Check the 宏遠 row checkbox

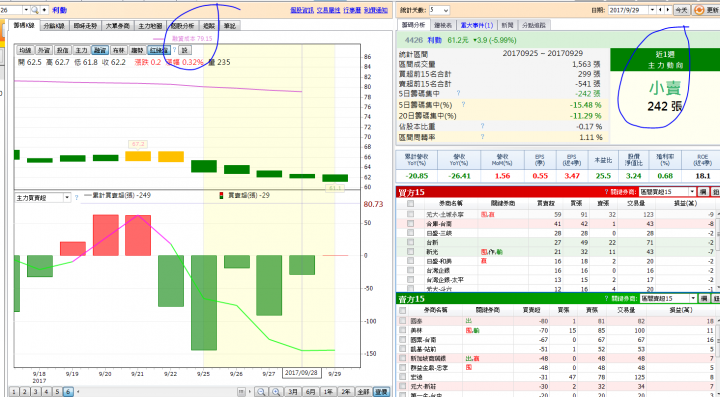pyautogui.click(x=403, y=377)
